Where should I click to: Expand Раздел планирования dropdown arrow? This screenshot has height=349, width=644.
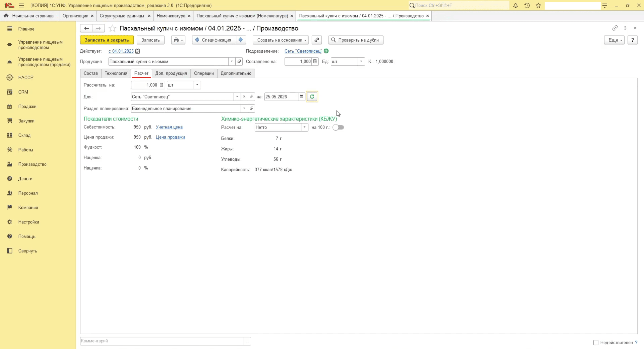click(244, 108)
